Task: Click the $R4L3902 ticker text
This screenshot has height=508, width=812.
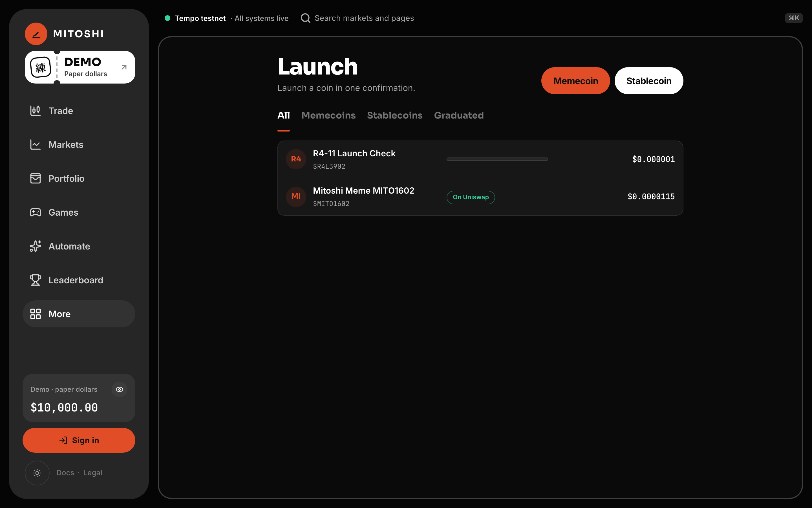Action: [329, 167]
